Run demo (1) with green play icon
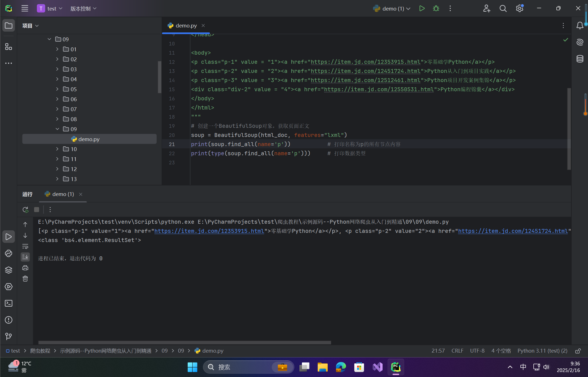 tap(422, 8)
